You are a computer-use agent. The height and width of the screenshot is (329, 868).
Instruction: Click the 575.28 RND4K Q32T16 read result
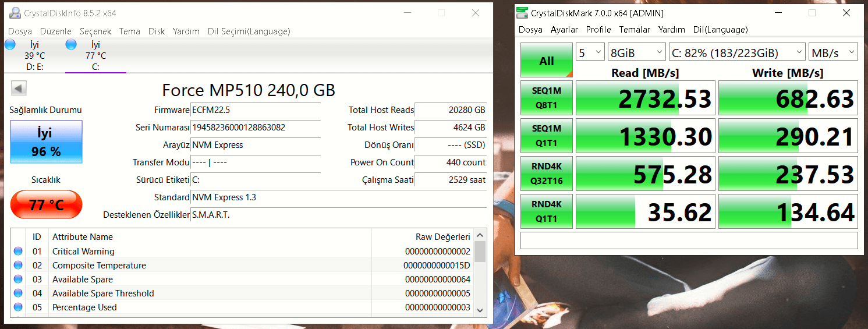tap(646, 174)
